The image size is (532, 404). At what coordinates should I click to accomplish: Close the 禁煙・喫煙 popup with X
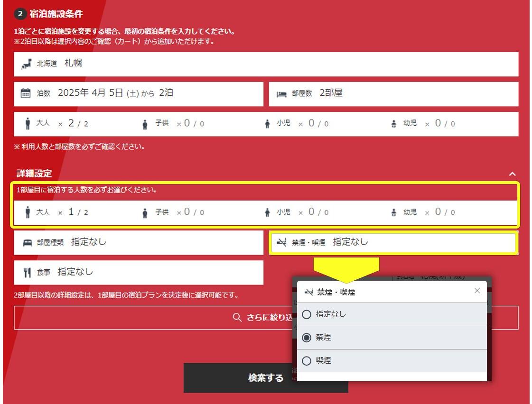click(x=477, y=291)
